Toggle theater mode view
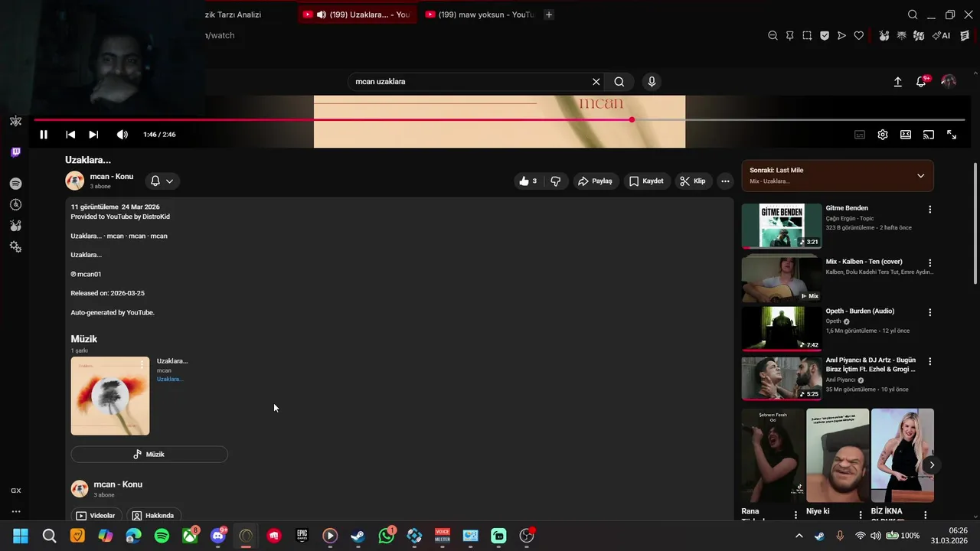 pos(906,135)
